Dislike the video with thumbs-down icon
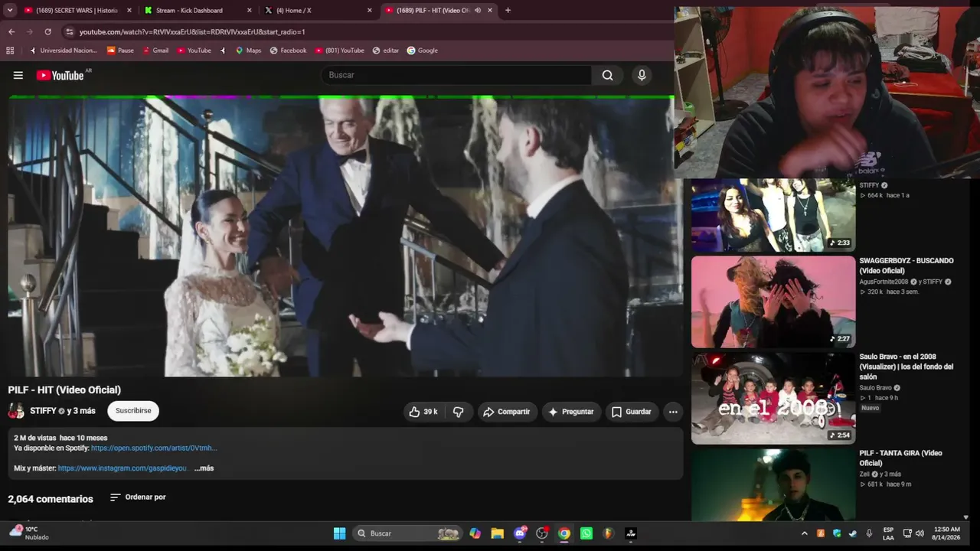 (458, 412)
